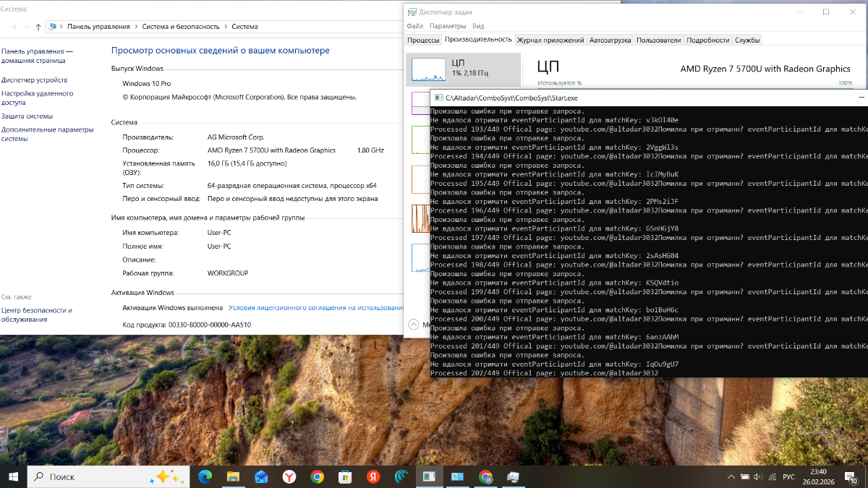The width and height of the screenshot is (868, 488).
Task: Expand the Task Manager details chevron at bottom-left
Action: 414,325
